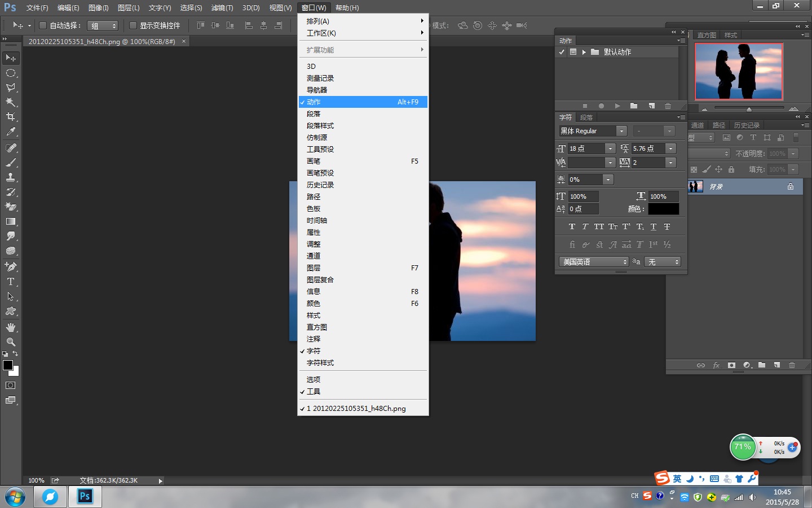
Task: Select the Healing Brush tool
Action: click(x=10, y=148)
